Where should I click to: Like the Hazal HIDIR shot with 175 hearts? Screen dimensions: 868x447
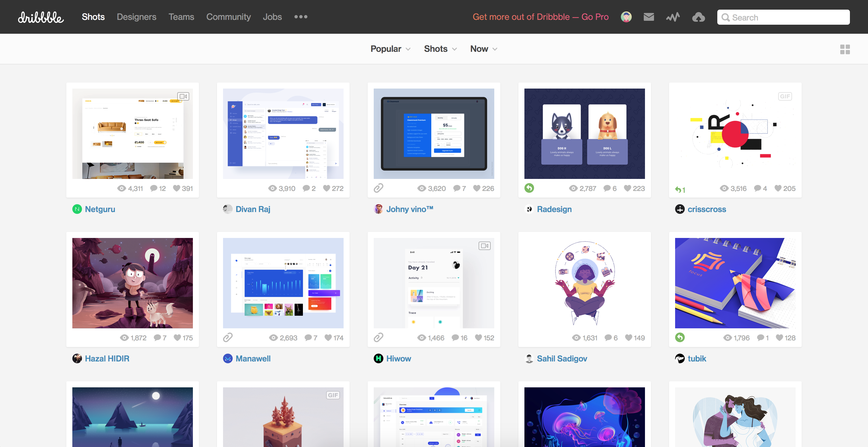tap(177, 338)
